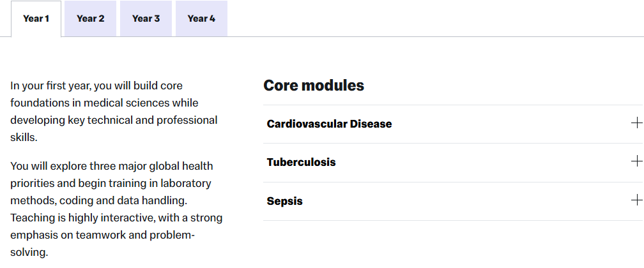Click the plus icon beside Cardiovascular Disease
The width and height of the screenshot is (644, 268).
(x=636, y=123)
